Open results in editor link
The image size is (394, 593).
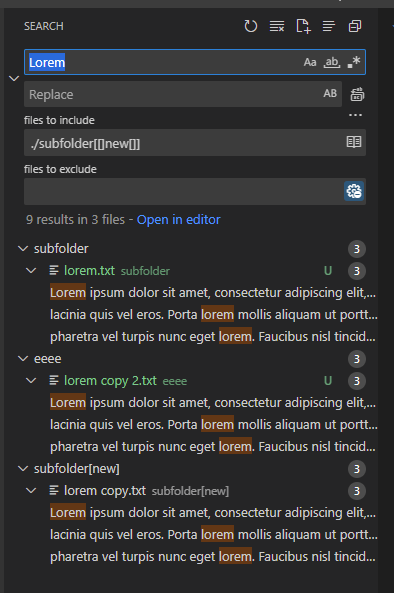click(x=178, y=219)
